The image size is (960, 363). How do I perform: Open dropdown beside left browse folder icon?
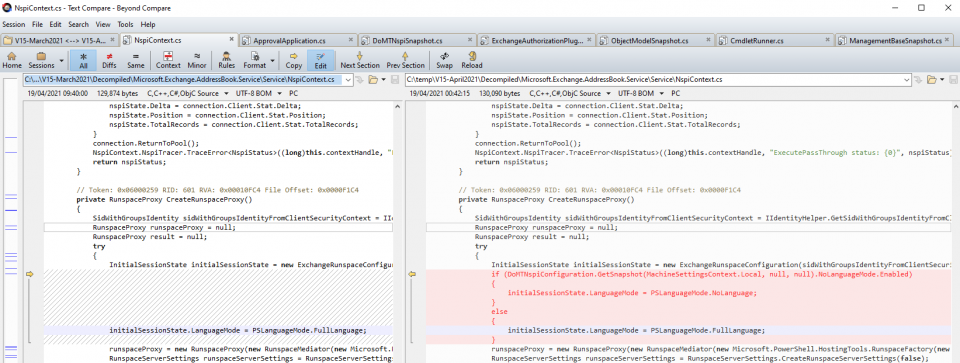383,80
